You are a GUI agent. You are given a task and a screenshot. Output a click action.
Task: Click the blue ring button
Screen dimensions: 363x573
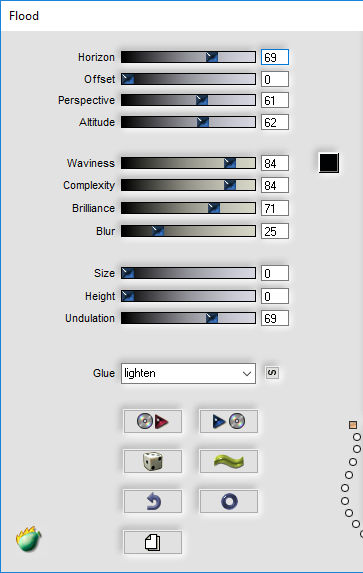[x=228, y=501]
